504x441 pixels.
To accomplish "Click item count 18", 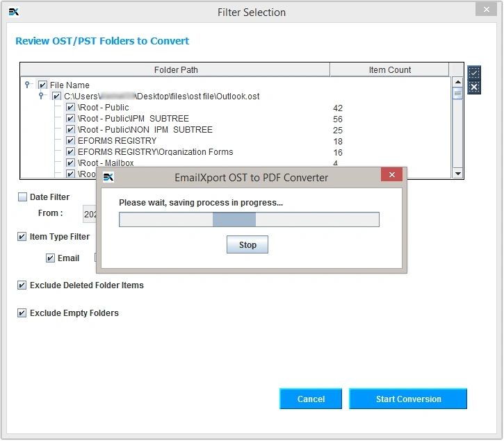I will [337, 141].
